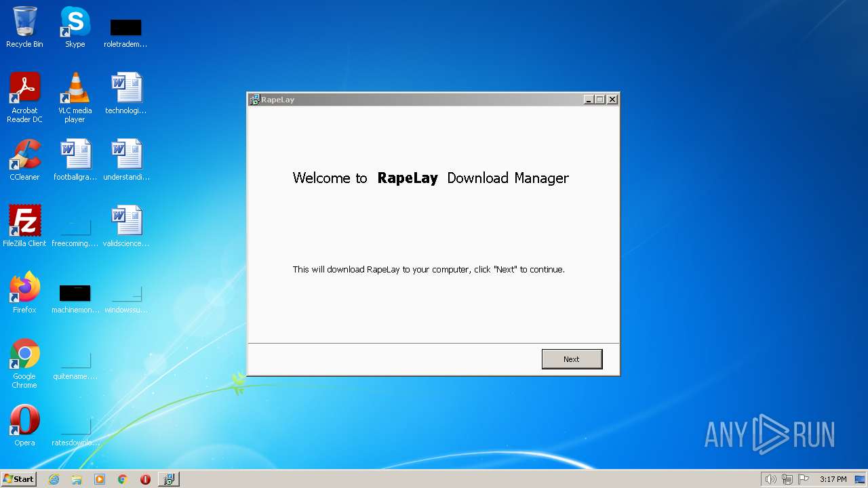Select the CCleaner desktop shortcut
The image size is (868, 488).
pyautogui.click(x=24, y=160)
